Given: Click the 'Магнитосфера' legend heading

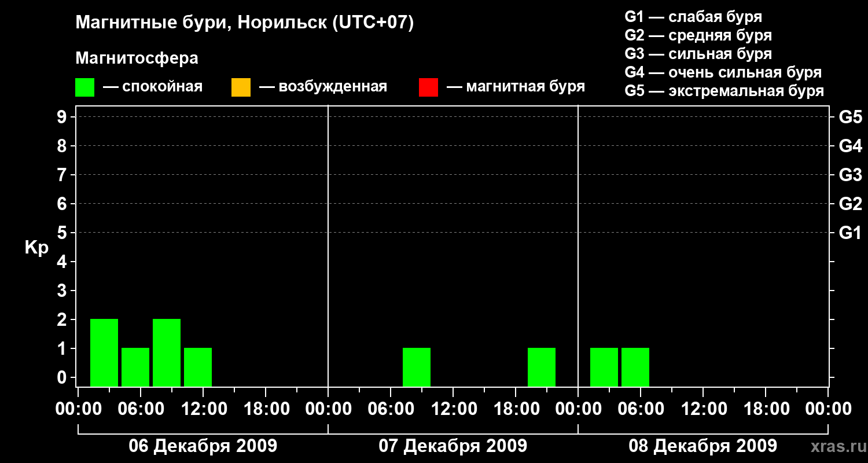Looking at the screenshot, I should point(137,58).
